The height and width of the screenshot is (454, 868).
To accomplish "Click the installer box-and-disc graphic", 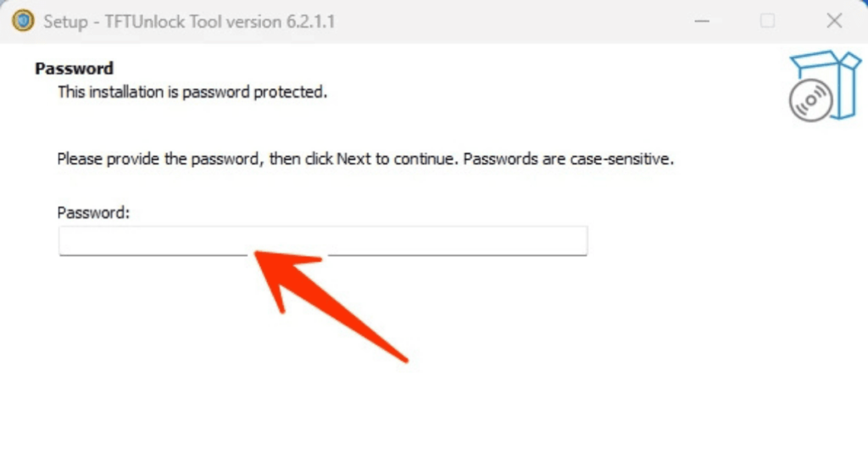I will pos(825,86).
